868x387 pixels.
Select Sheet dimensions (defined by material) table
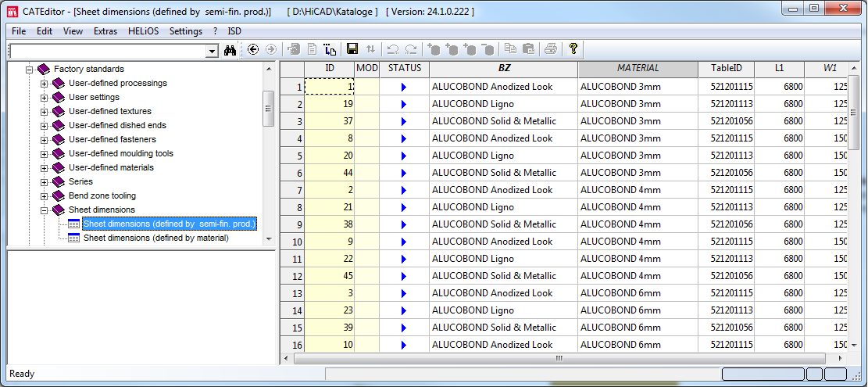coord(155,238)
